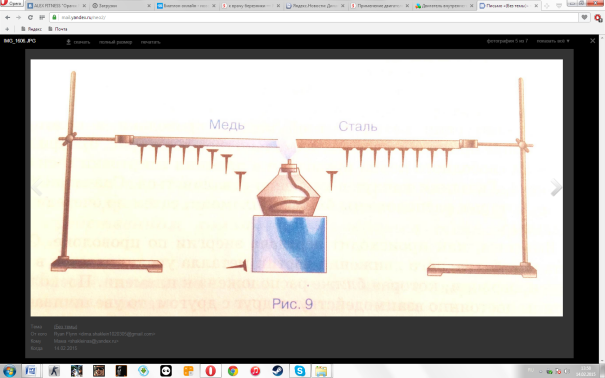Click the date 14.02.2015 text

tap(65, 348)
